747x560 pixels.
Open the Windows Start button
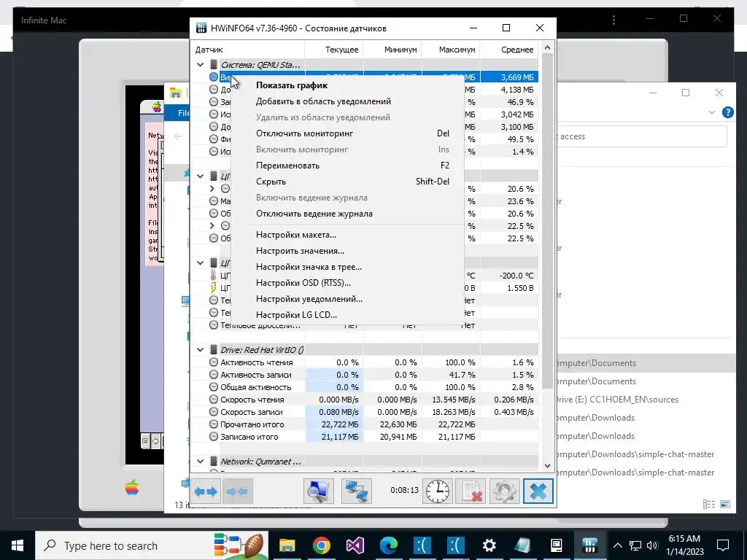[18, 545]
